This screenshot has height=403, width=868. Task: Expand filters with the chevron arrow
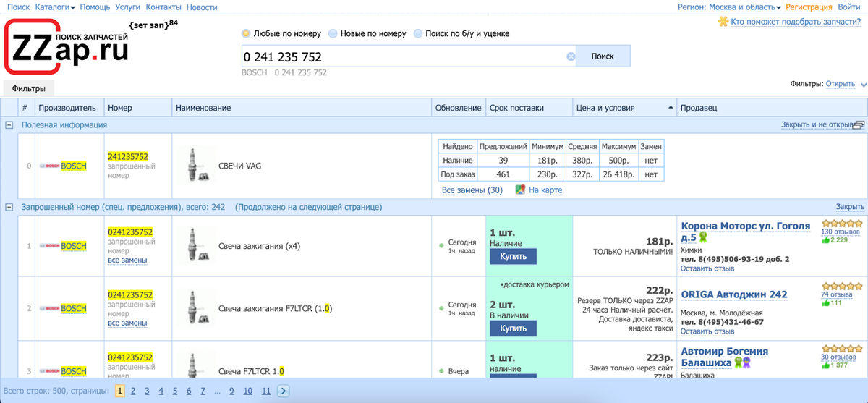pos(863,84)
